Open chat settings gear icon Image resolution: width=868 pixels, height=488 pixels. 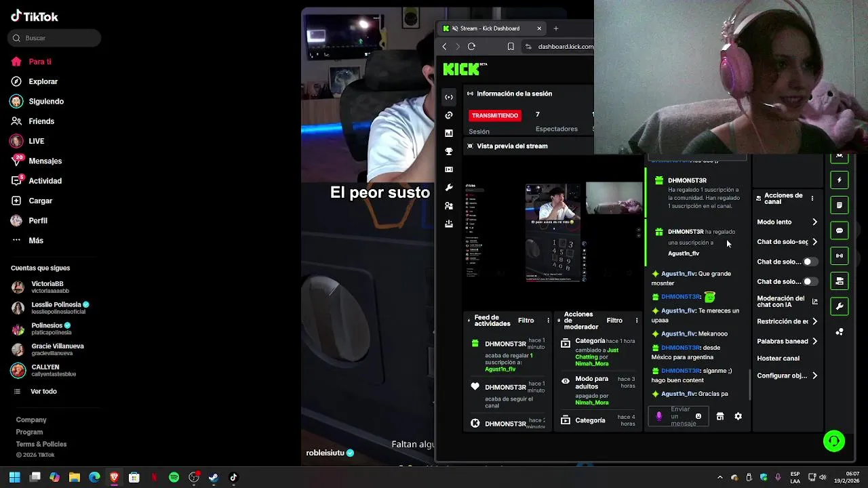pos(738,416)
